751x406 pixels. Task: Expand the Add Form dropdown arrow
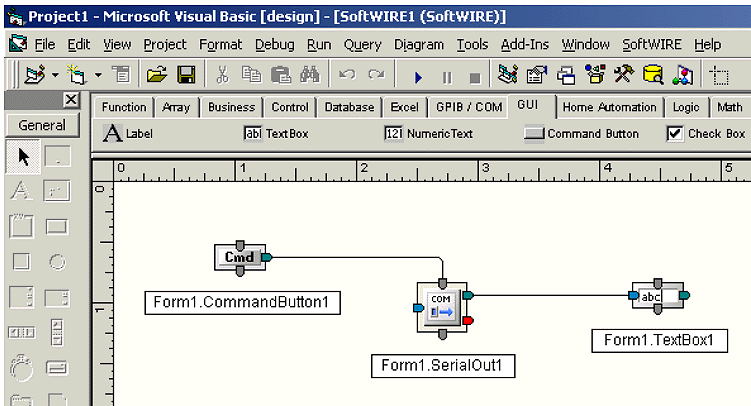coord(98,75)
